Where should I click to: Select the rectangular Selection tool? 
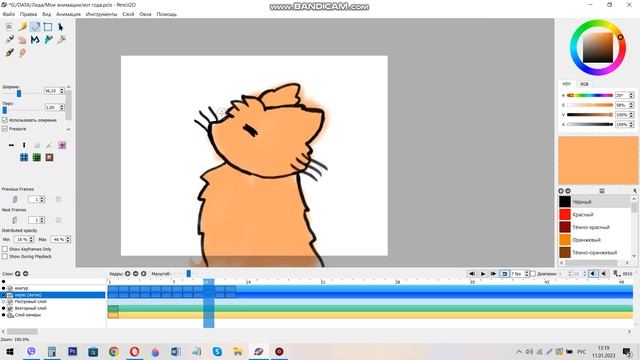coord(48,27)
